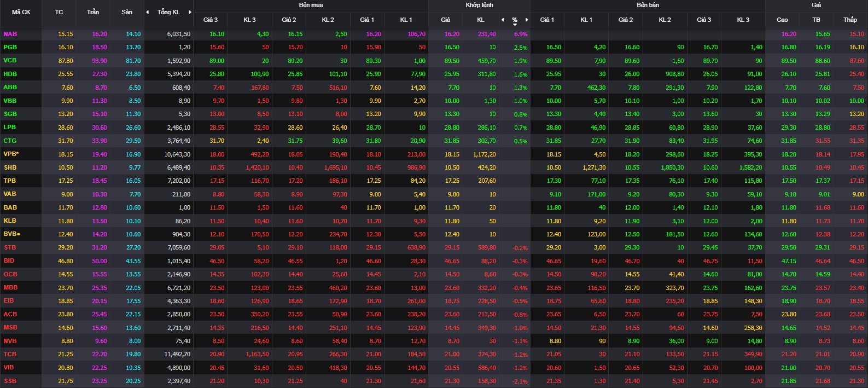Select the BID ticker symbol
The image size is (868, 388).
click(9, 260)
